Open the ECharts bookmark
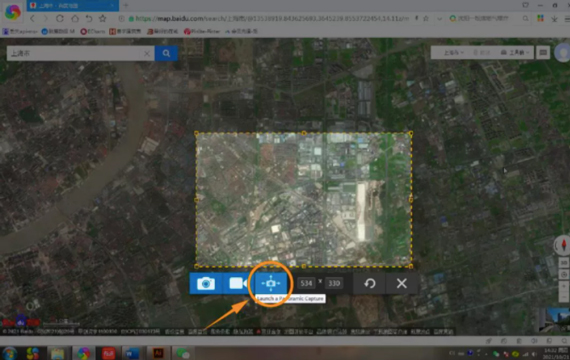570x360 pixels. 93,32
